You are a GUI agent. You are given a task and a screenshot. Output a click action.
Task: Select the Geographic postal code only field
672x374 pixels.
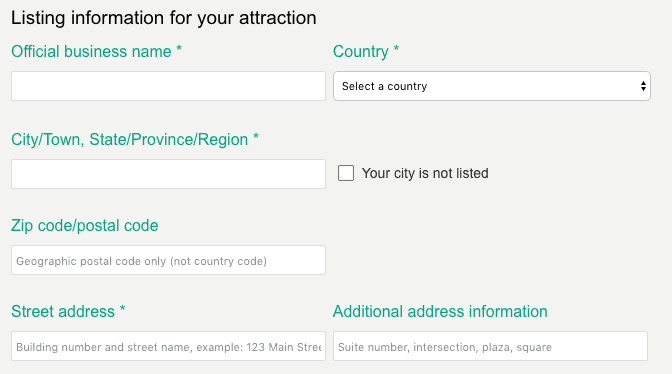(x=168, y=260)
